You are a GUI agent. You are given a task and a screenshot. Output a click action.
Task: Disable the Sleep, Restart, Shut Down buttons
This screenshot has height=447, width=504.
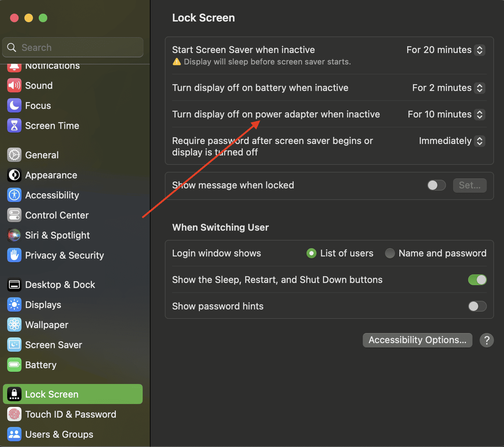click(477, 280)
